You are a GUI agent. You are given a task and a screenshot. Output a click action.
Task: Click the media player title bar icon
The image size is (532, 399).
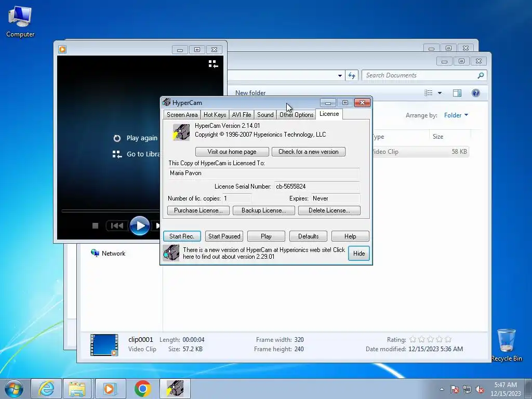click(62, 49)
